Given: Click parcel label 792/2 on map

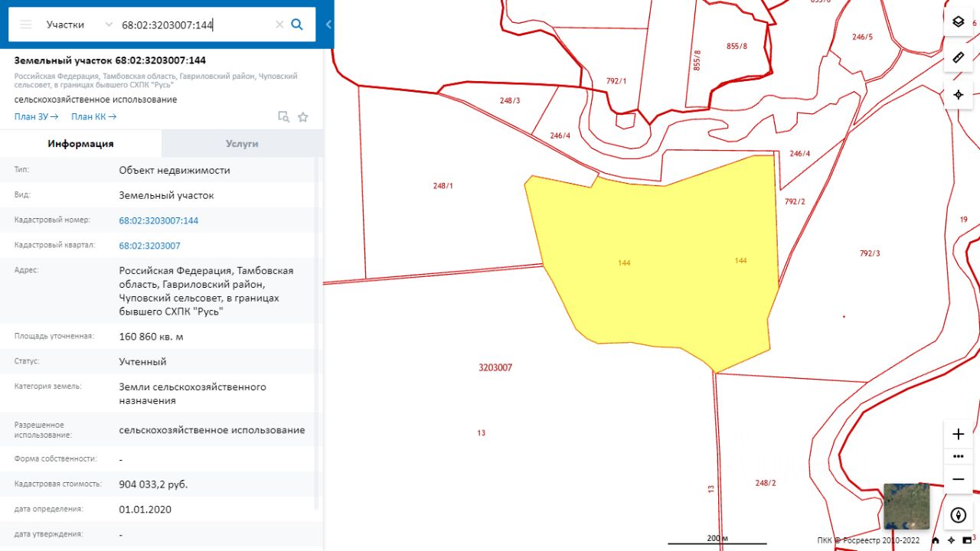Looking at the screenshot, I should [795, 201].
